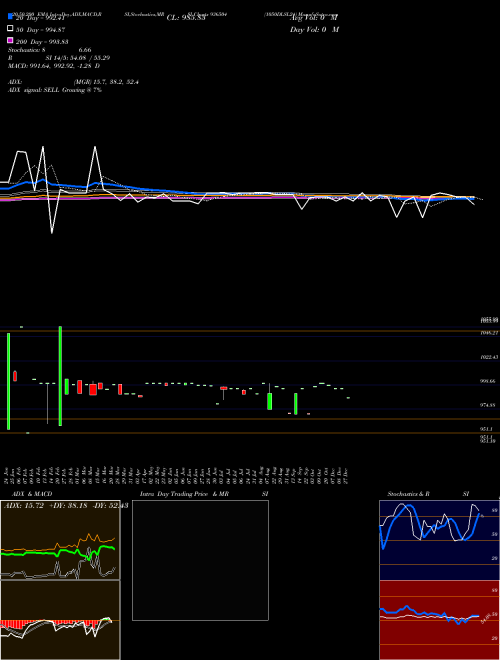The width and height of the screenshot is (500, 660).
Task: Open the blue Stochastics chart panel
Action: (439, 540)
